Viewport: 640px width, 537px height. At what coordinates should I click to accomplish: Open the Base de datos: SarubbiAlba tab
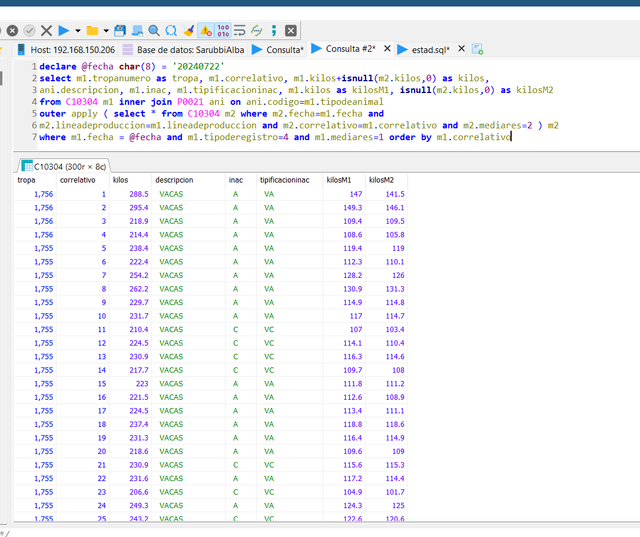[x=184, y=50]
